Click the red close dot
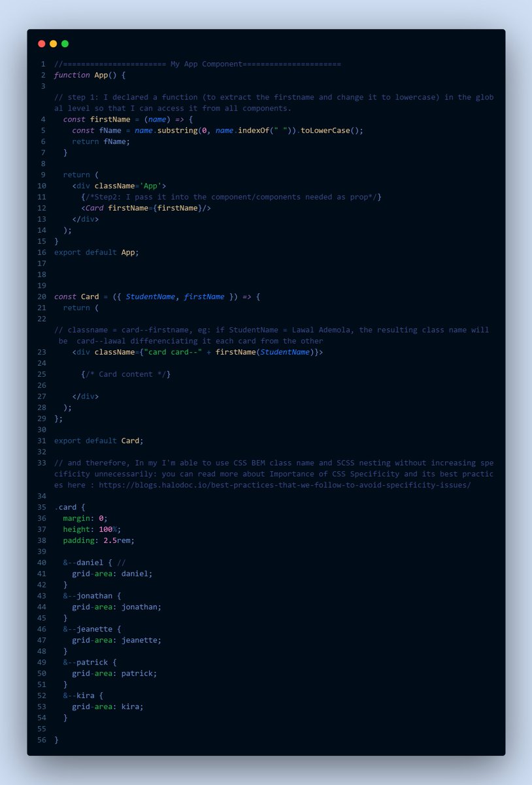The height and width of the screenshot is (785, 532). pos(42,44)
